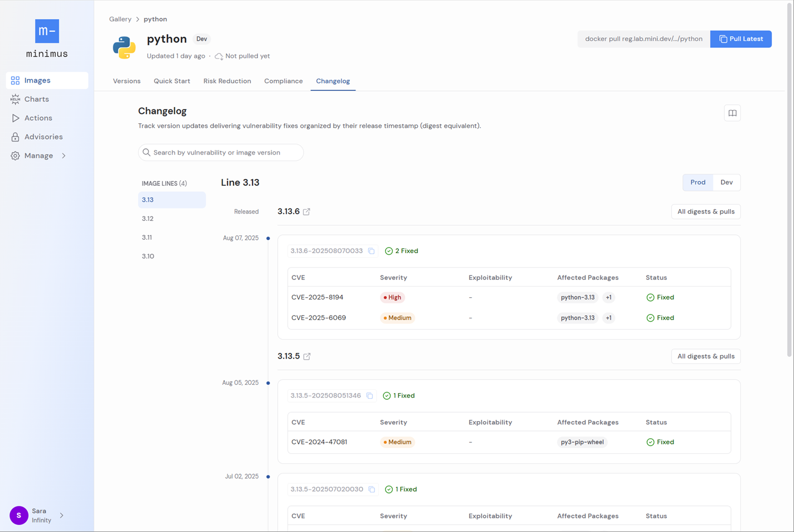Viewport: 794px width, 532px height.
Task: Switch to Versions tab
Action: coord(127,81)
